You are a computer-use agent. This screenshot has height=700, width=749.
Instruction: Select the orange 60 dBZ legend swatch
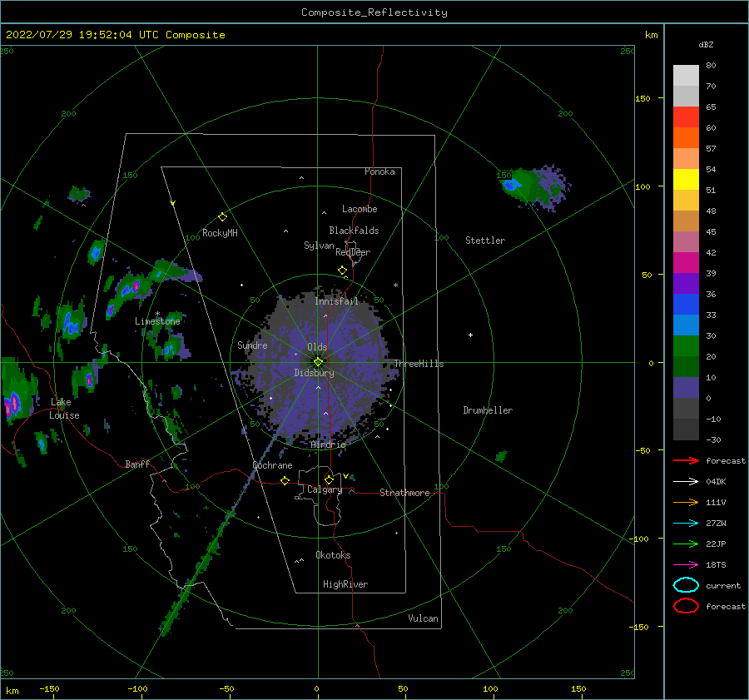point(686,137)
